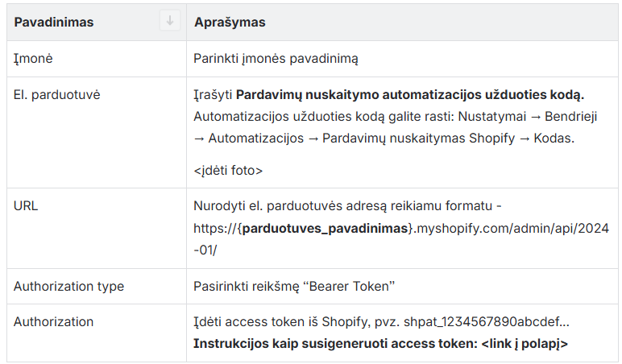Click 'Pardavimų nuskaitymas Shopify' in the path
Screen dimensions: 622x364
tap(413, 138)
